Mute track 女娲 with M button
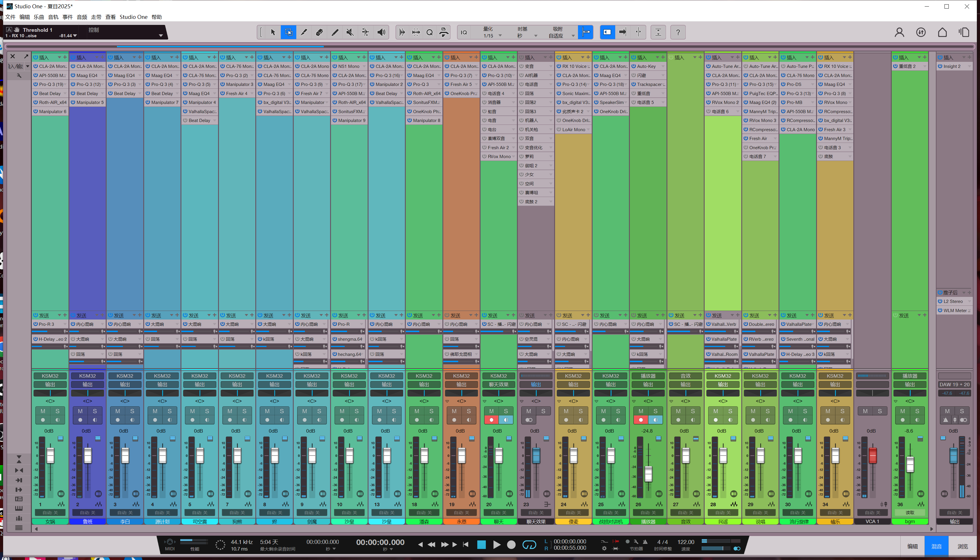This screenshot has height=560, width=980. pos(43,411)
